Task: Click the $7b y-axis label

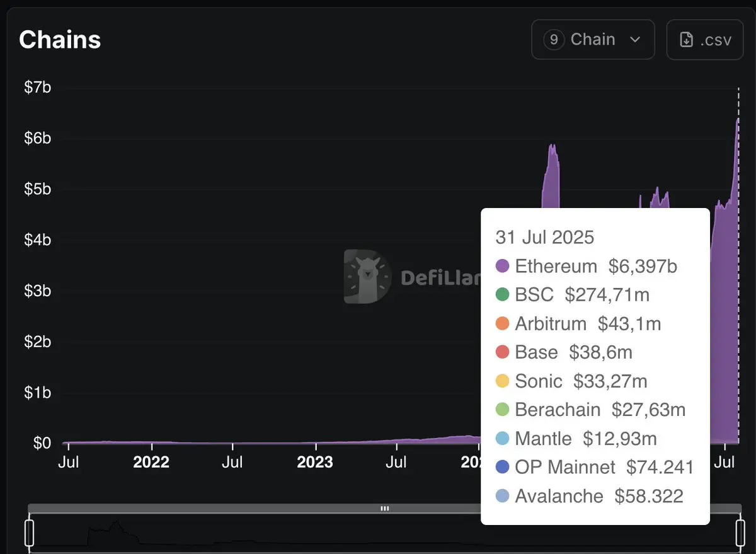Action: pos(38,88)
